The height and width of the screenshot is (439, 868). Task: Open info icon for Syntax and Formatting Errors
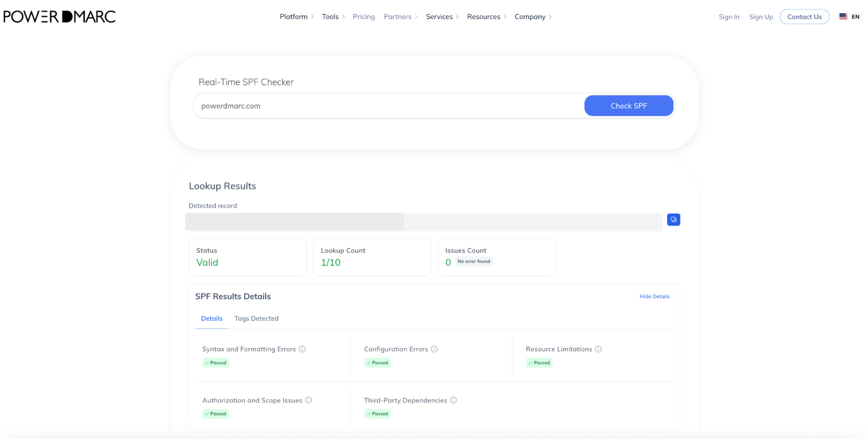point(302,349)
